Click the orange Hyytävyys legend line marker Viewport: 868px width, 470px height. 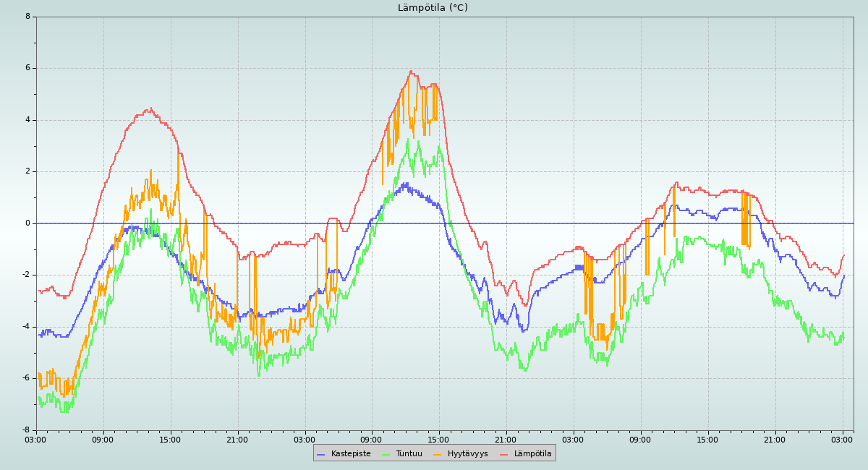[438, 454]
